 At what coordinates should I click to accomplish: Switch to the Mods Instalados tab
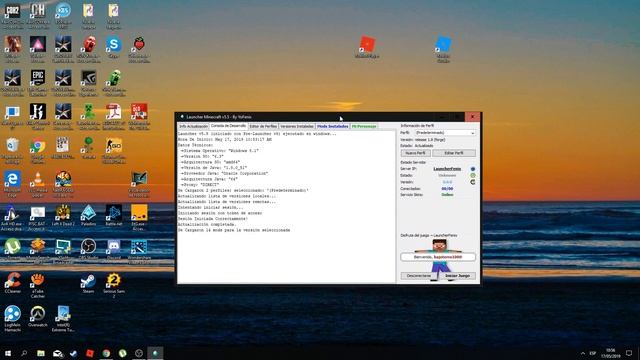point(333,127)
